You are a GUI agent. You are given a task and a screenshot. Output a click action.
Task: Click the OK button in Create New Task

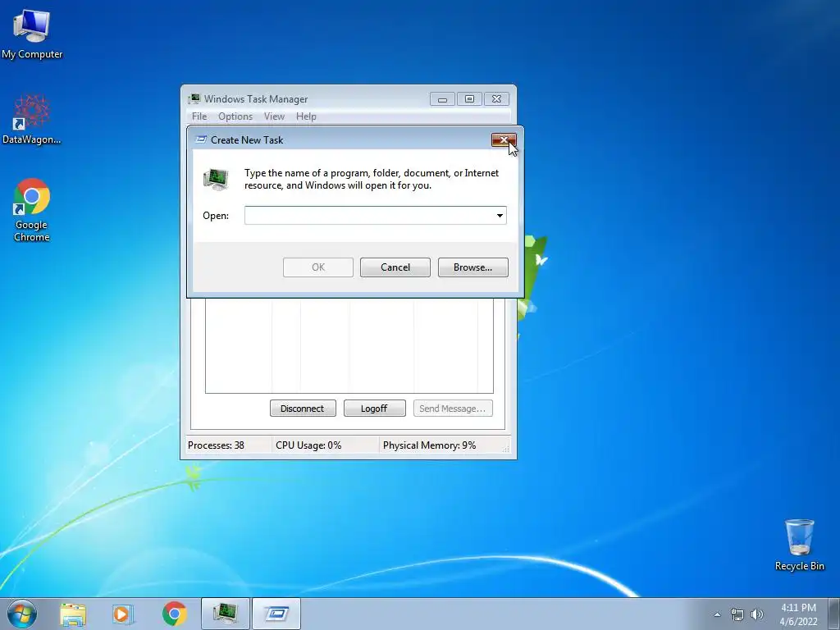point(318,267)
